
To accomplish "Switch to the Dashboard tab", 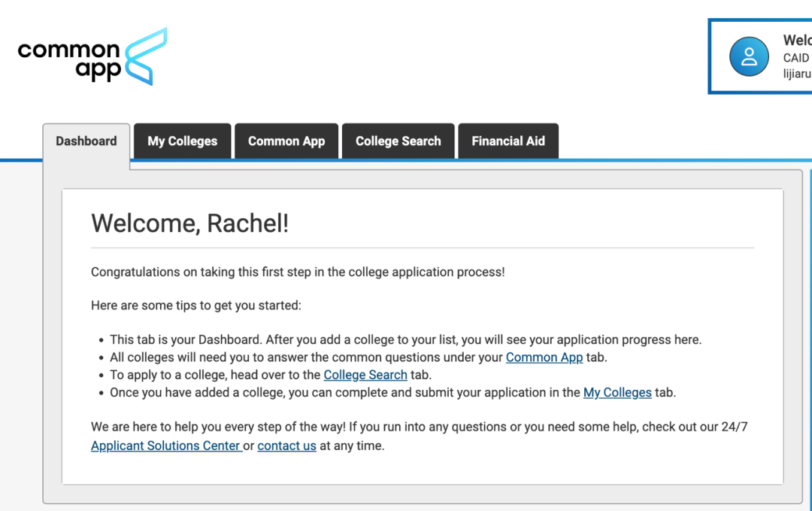I will coord(86,141).
